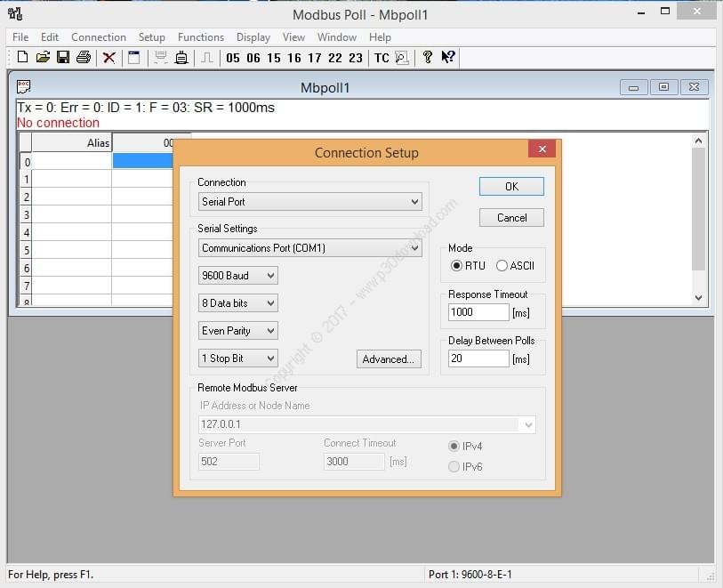Select the RTU mode radio button
723x588 pixels.
click(x=457, y=265)
